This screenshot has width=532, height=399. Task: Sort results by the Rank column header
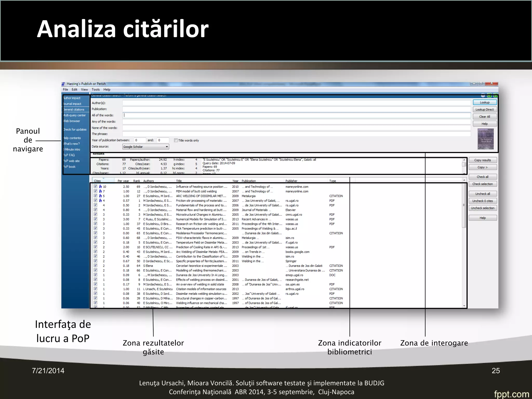137,181
